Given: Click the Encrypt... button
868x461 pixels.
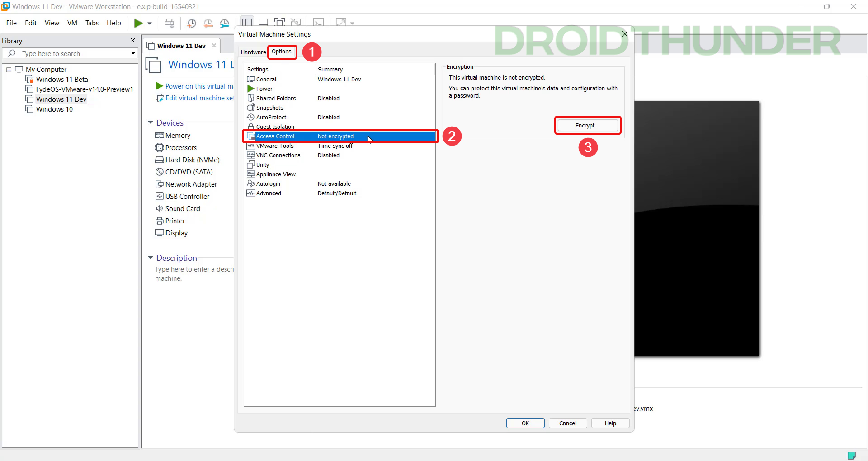Looking at the screenshot, I should click(588, 126).
